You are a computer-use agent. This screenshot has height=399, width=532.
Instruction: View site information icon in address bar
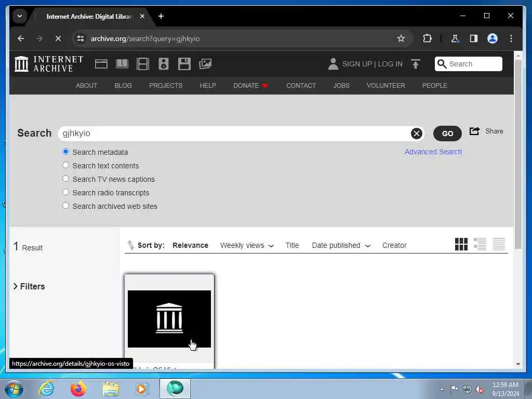pyautogui.click(x=81, y=38)
